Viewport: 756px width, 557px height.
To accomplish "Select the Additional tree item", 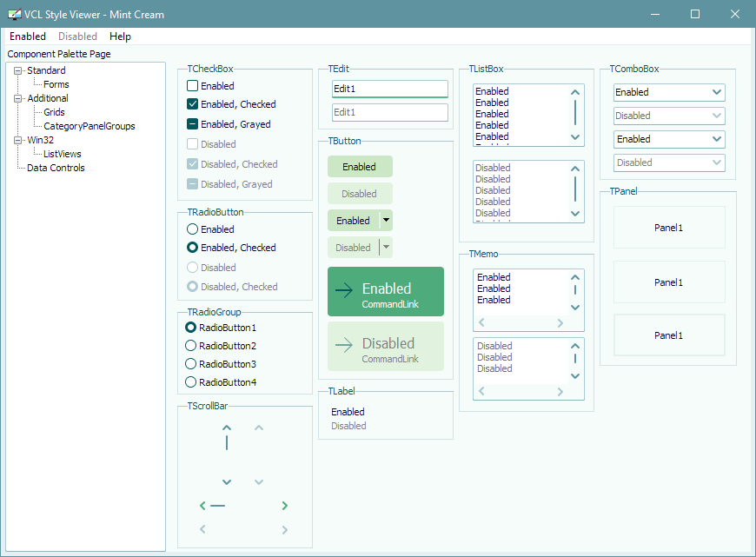I will (48, 98).
